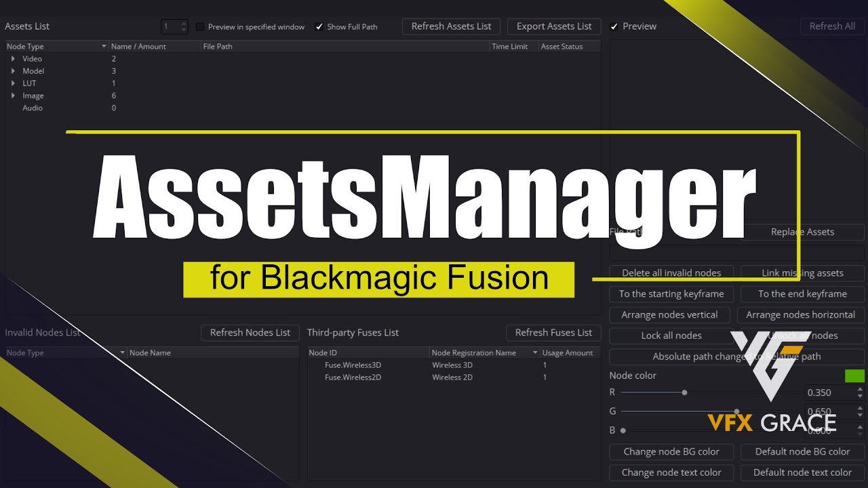The height and width of the screenshot is (488, 868).
Task: Click the Name / Amount column header
Action: coord(155,47)
